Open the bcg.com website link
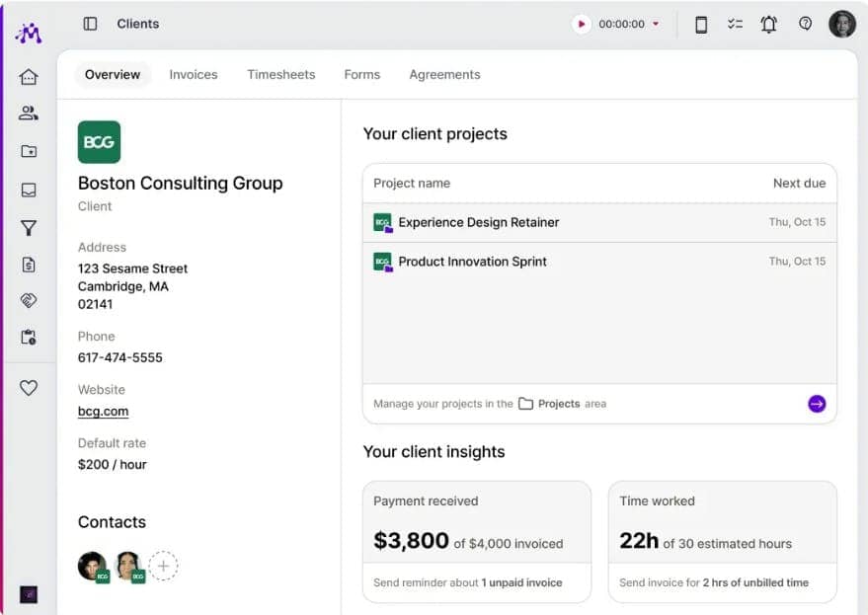 pos(104,412)
